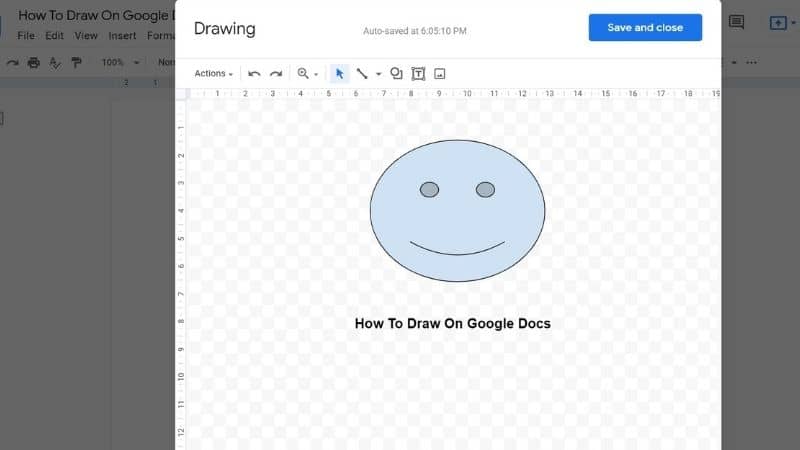This screenshot has width=800, height=450.
Task: Open the Docs toolbar more options ellipsis
Action: coord(752,62)
